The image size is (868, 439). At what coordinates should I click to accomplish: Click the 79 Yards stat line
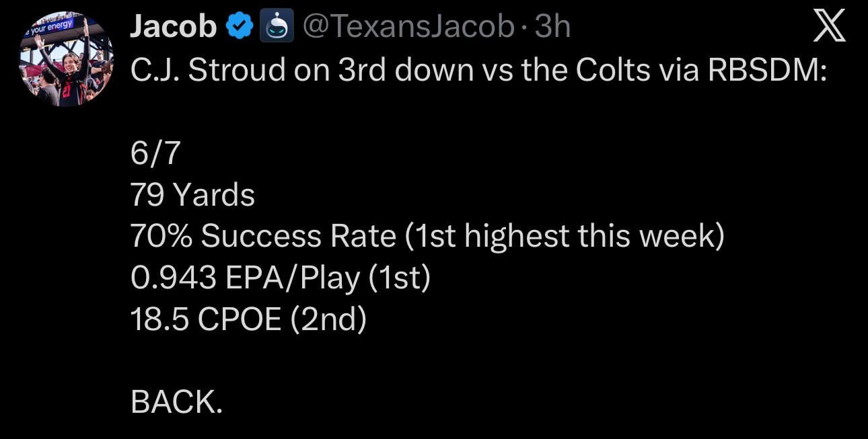[x=194, y=194]
